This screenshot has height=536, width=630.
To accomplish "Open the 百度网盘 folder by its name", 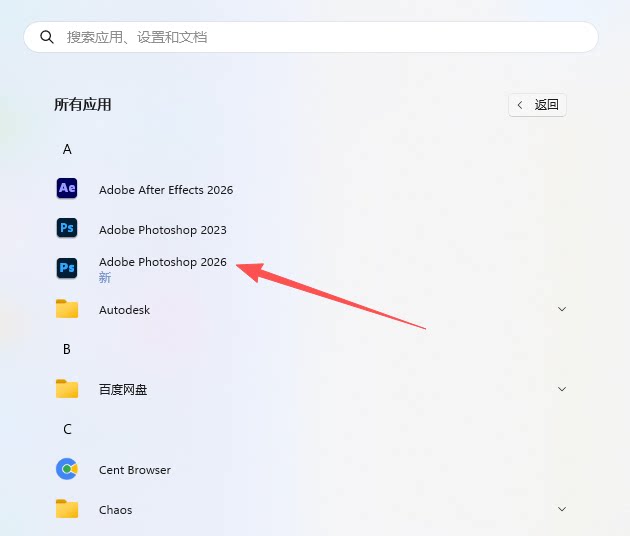I will click(x=123, y=389).
